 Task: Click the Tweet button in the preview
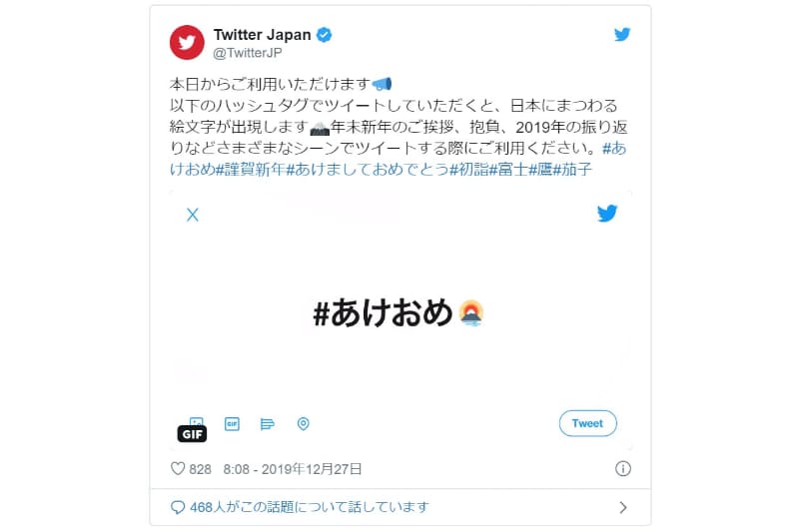click(x=587, y=423)
